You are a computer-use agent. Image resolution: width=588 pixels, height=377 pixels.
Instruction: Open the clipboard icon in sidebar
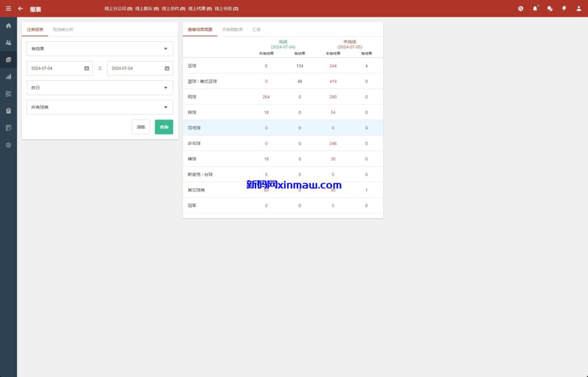[x=8, y=111]
